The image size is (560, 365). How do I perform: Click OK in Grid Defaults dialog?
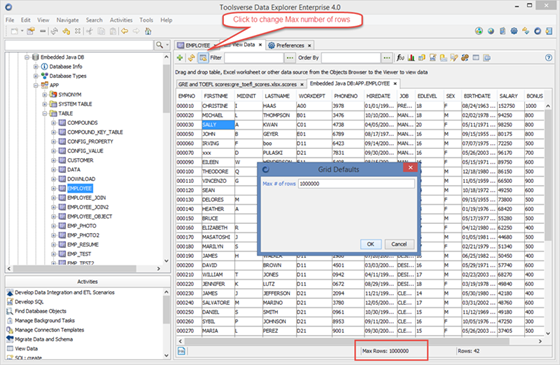tap(371, 244)
